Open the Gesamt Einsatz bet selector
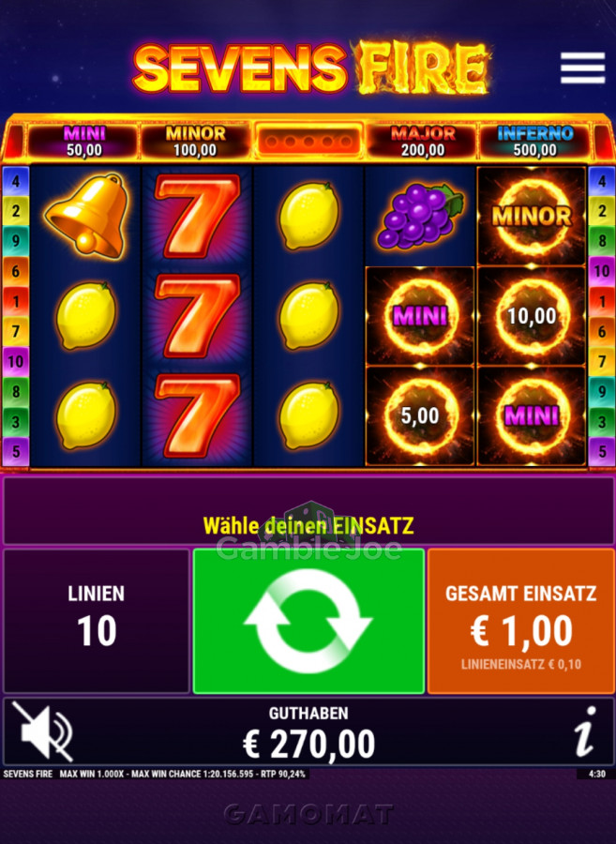 coord(520,621)
